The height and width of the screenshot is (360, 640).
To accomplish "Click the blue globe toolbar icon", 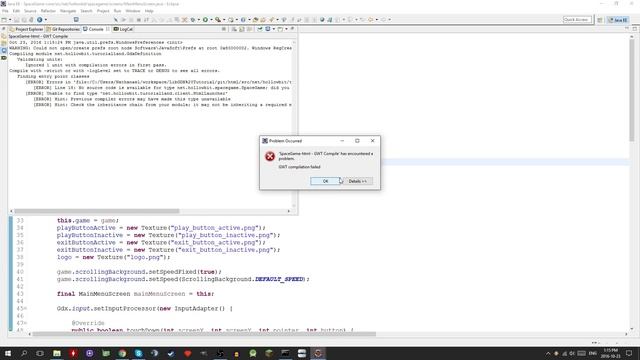I will [x=40, y=20].
